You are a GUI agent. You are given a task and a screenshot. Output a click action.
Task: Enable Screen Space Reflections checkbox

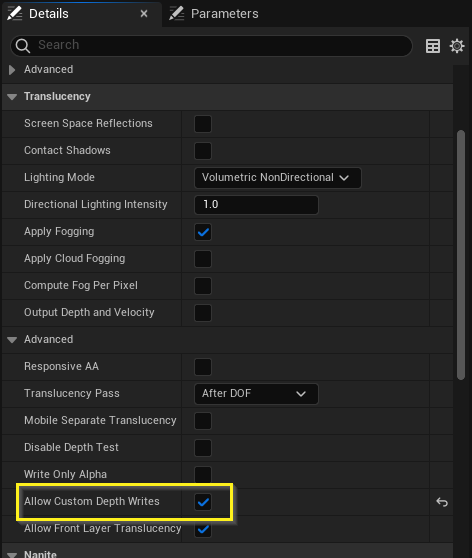tap(203, 124)
